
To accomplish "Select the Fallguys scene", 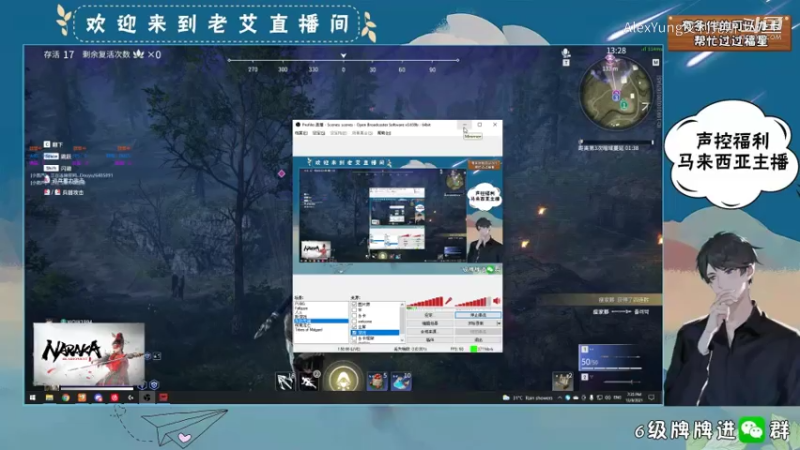I will pyautogui.click(x=302, y=308).
